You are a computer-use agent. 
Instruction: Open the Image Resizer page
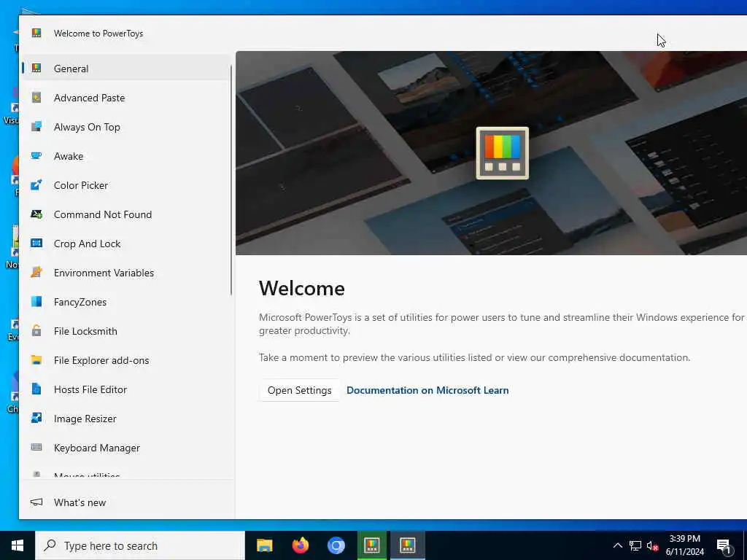[127, 418]
